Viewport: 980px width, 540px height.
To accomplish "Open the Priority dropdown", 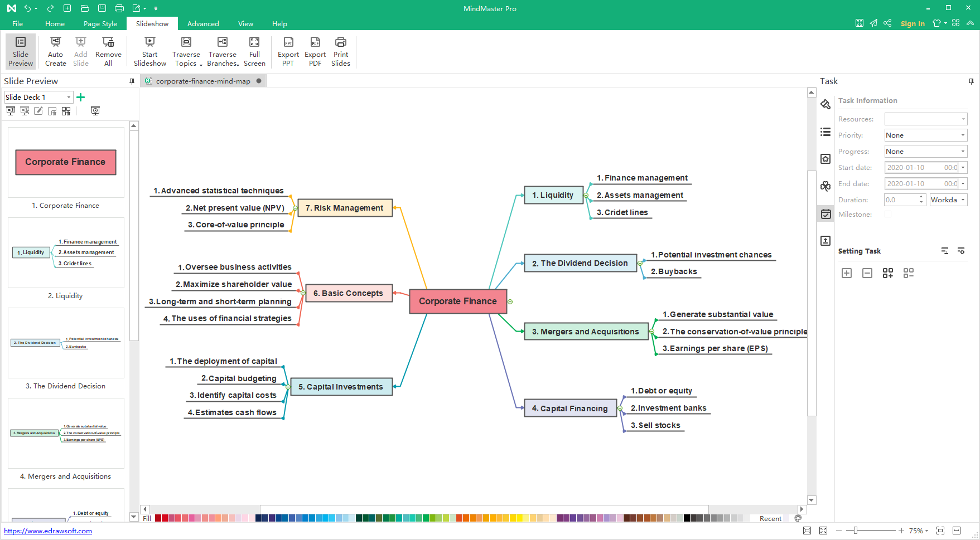I will [x=925, y=135].
